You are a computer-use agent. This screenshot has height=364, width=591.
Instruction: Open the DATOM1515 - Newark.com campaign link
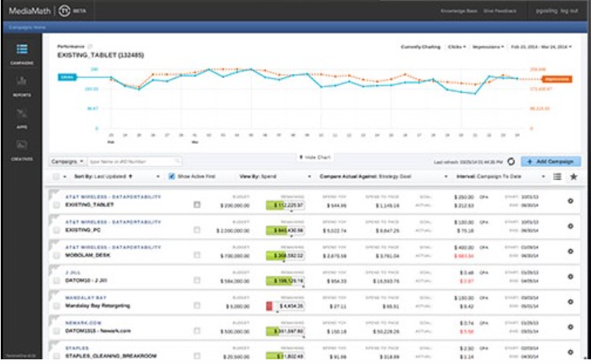pyautogui.click(x=98, y=331)
